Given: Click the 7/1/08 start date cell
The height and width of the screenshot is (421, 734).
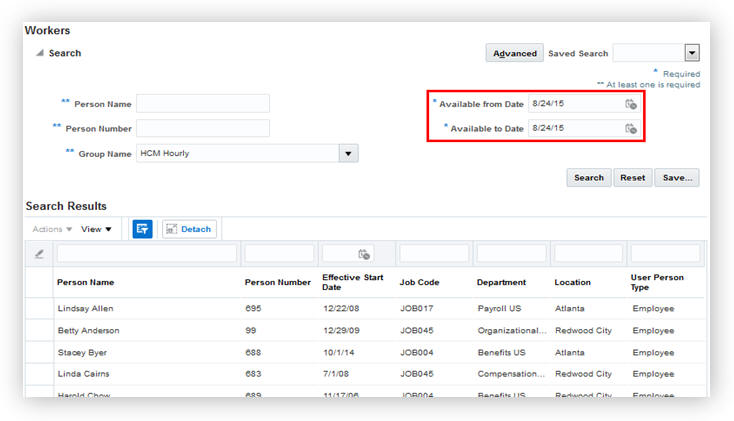Looking at the screenshot, I should click(x=336, y=374).
